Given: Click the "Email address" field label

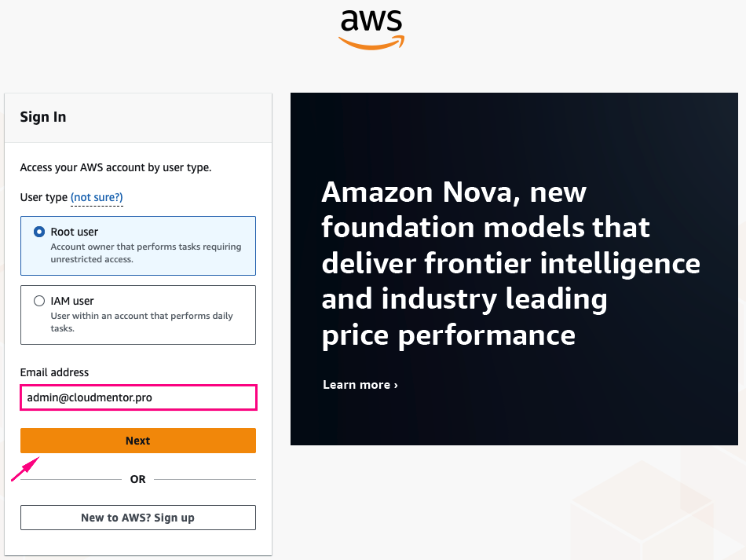Looking at the screenshot, I should click(x=54, y=372).
